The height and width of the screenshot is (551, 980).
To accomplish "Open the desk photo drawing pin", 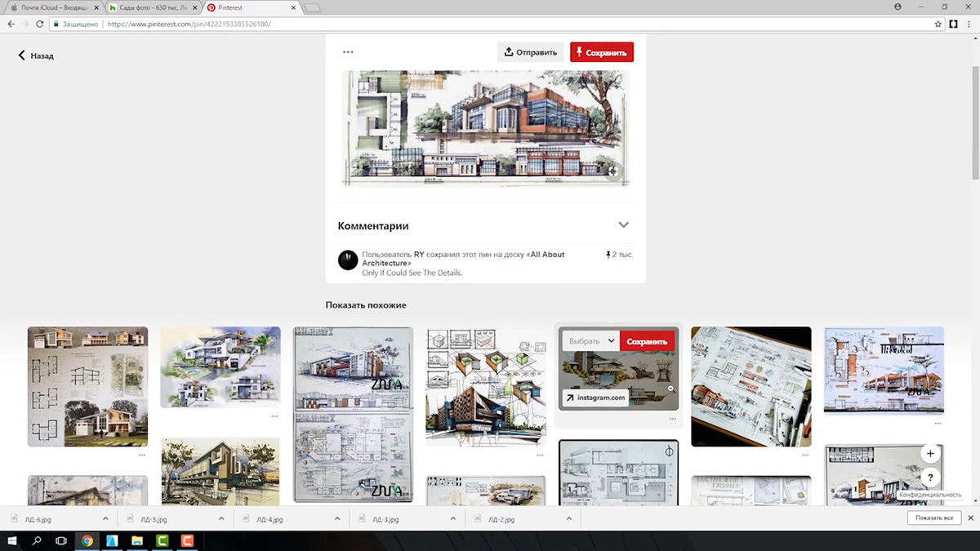I will [x=751, y=387].
